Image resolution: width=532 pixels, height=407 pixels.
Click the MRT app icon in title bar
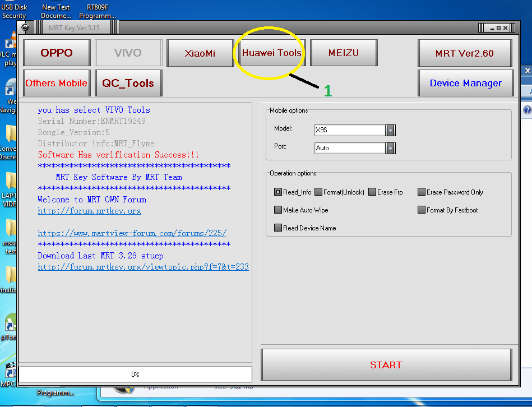pyautogui.click(x=25, y=27)
